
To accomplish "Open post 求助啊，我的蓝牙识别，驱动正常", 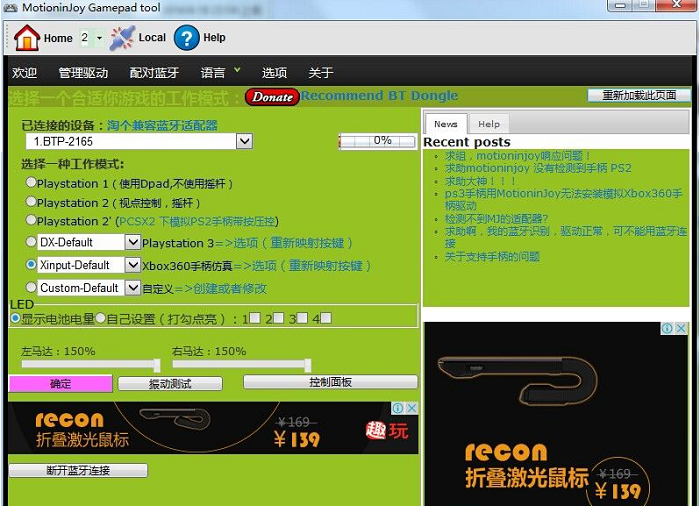I will point(566,237).
